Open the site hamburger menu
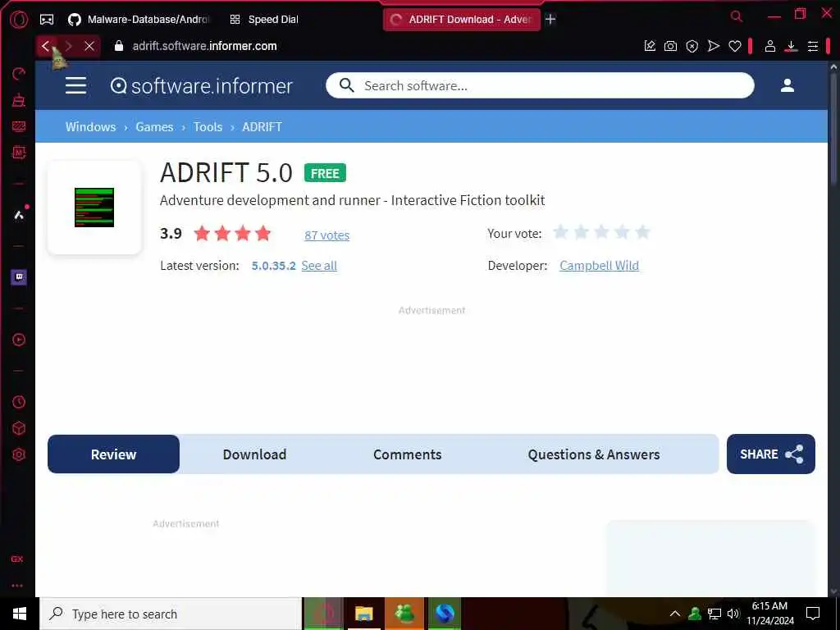This screenshot has height=630, width=840. click(x=76, y=85)
